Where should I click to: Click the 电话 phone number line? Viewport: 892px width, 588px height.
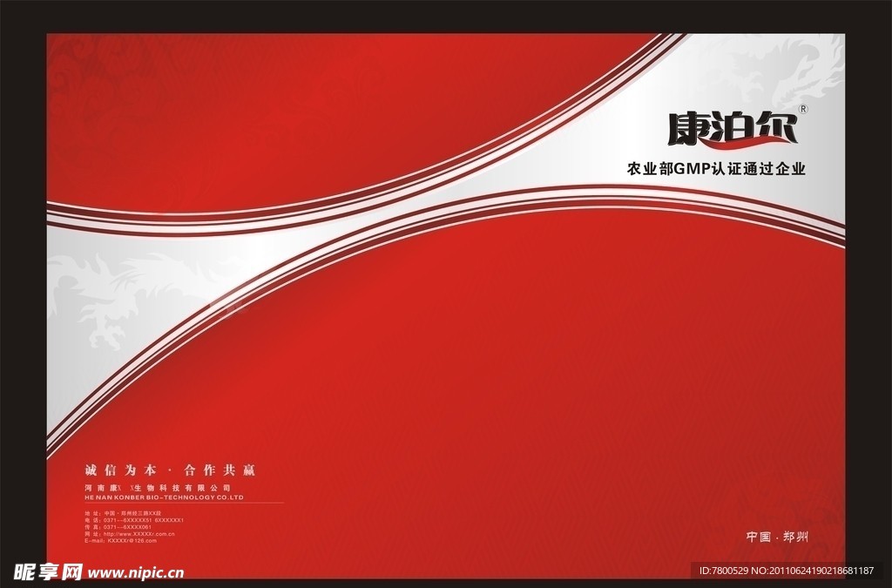[x=134, y=520]
